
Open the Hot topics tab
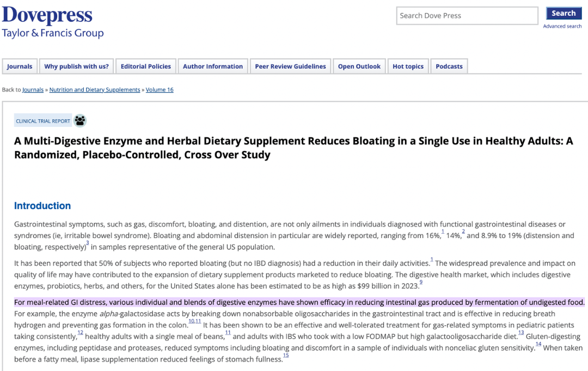coord(408,66)
